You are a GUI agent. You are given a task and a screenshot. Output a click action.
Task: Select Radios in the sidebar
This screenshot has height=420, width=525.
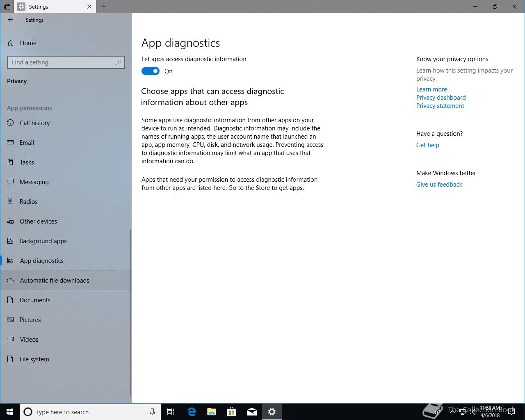click(66, 201)
